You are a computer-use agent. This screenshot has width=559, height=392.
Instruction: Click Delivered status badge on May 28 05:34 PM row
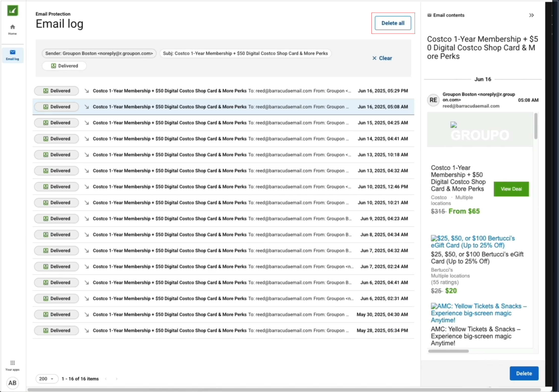point(57,330)
